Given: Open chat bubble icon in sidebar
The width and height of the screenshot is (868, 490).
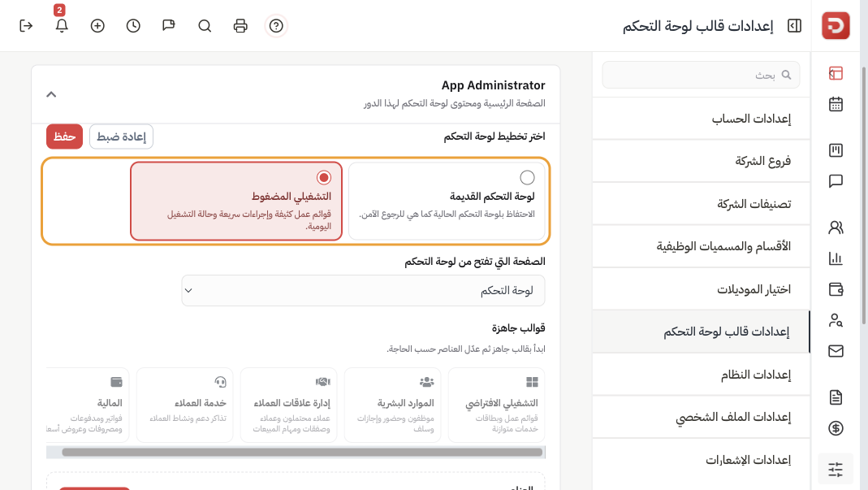Looking at the screenshot, I should click(836, 181).
